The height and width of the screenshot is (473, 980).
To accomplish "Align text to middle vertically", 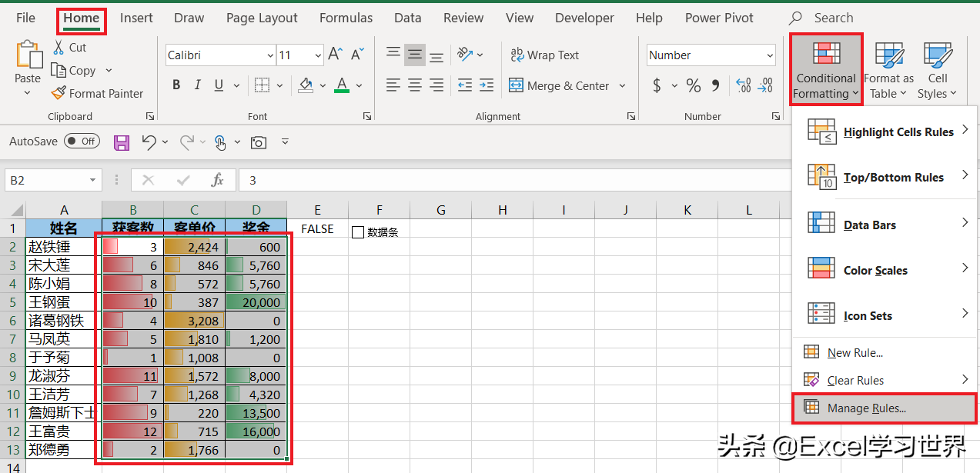I will (416, 55).
